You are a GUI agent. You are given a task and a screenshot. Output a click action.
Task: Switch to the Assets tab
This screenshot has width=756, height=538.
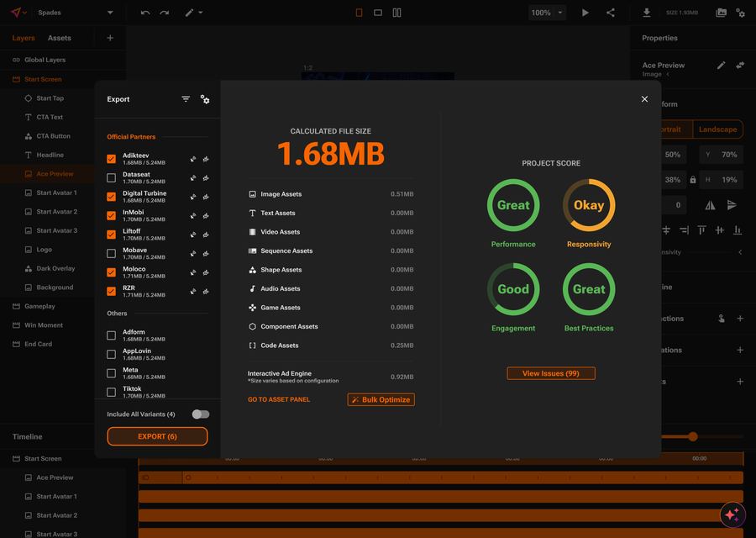click(x=60, y=38)
